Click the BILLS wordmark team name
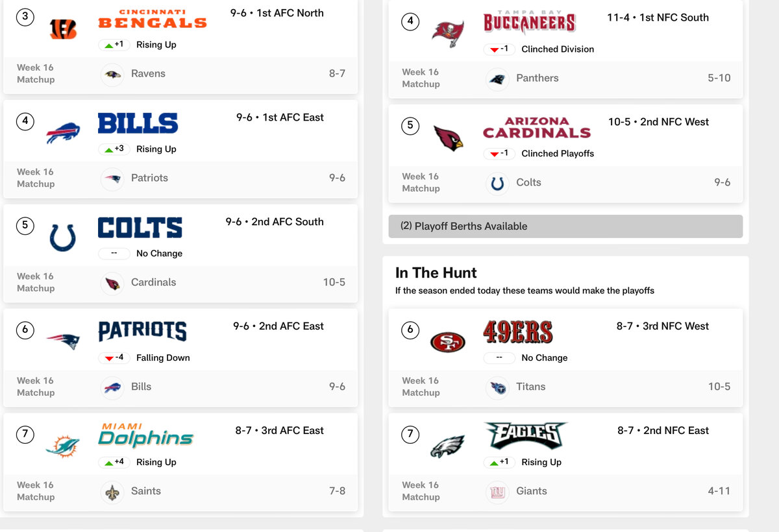The image size is (779, 532). pyautogui.click(x=138, y=123)
